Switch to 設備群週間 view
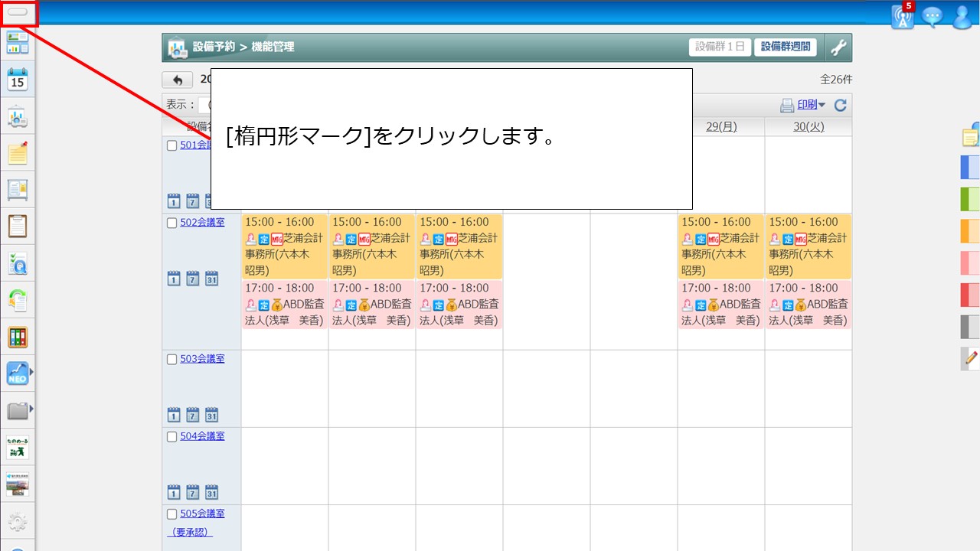This screenshot has width=980, height=551. 785,47
